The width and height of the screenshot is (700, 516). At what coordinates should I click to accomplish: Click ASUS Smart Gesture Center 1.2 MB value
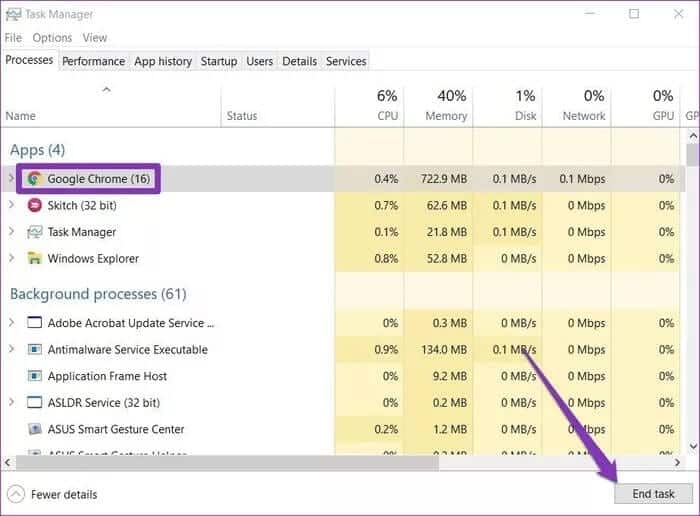coord(450,429)
